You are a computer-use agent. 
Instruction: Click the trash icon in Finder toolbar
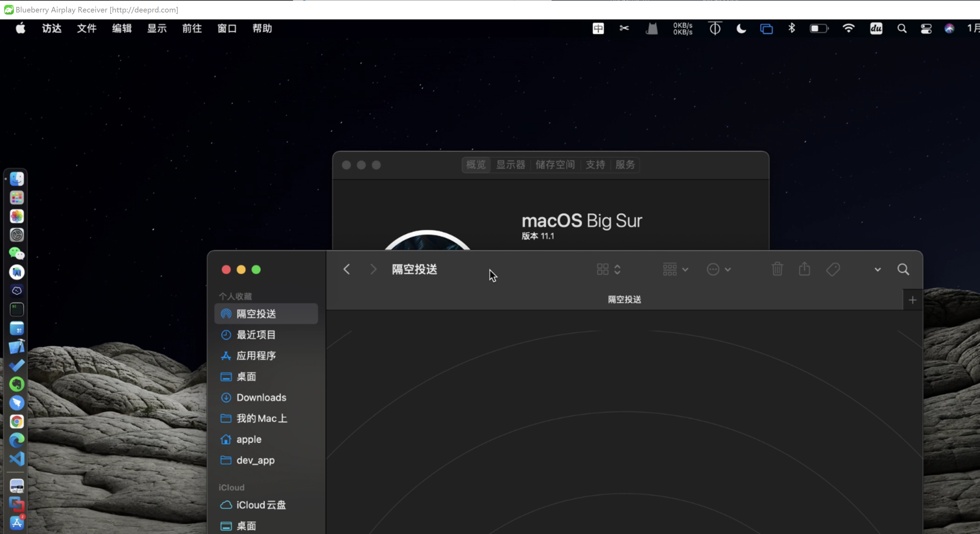click(x=777, y=269)
